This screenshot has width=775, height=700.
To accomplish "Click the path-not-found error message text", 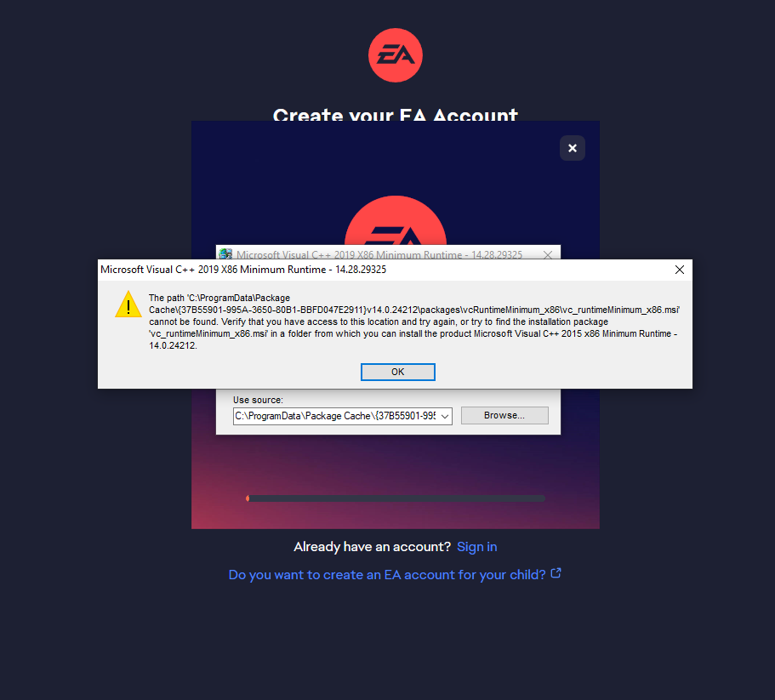I will [x=414, y=322].
